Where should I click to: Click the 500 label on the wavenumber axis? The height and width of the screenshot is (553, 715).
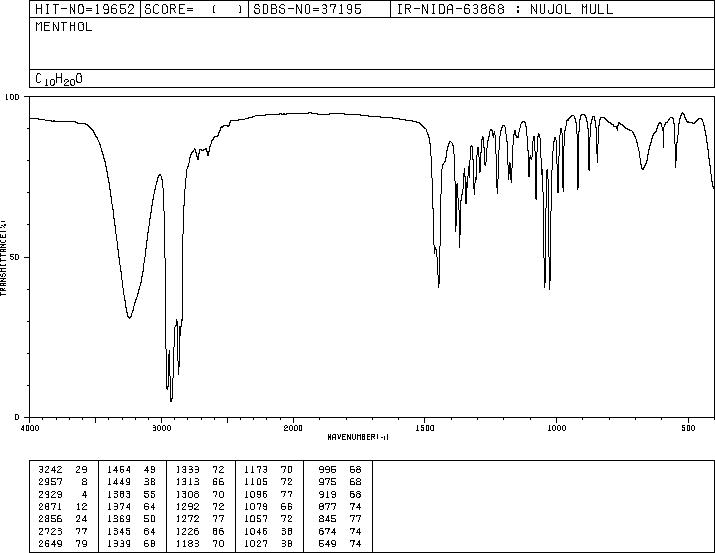[688, 428]
